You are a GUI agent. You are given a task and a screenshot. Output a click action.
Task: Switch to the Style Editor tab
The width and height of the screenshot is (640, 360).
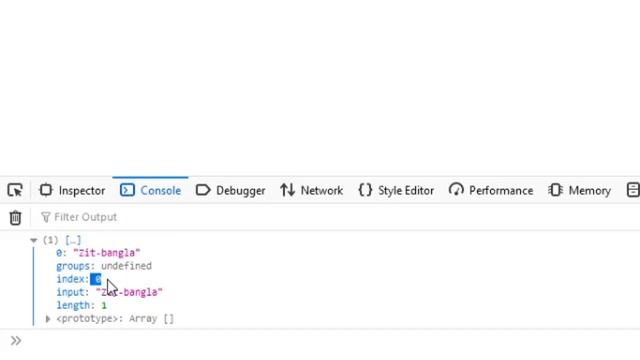pos(396,190)
